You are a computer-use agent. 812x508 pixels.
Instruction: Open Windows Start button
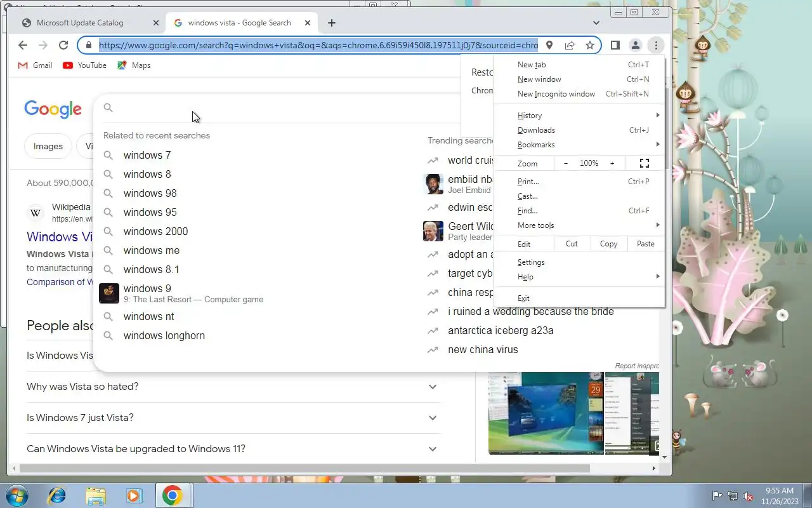pyautogui.click(x=16, y=495)
